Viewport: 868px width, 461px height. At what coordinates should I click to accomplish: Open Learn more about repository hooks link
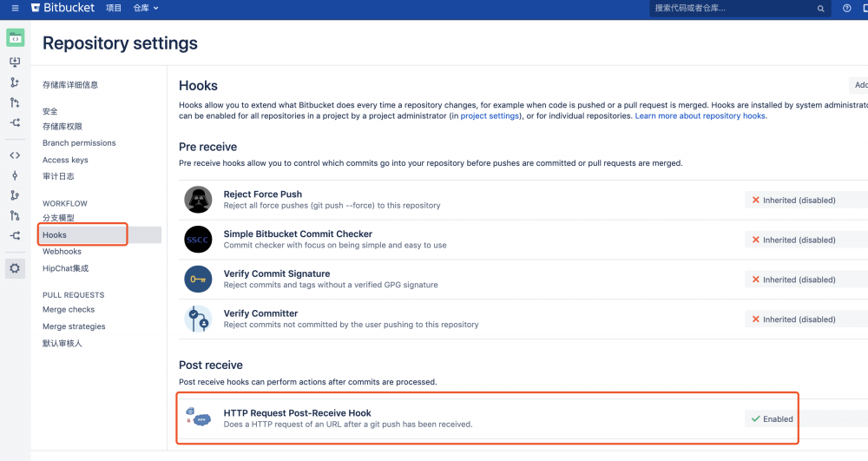click(x=700, y=115)
